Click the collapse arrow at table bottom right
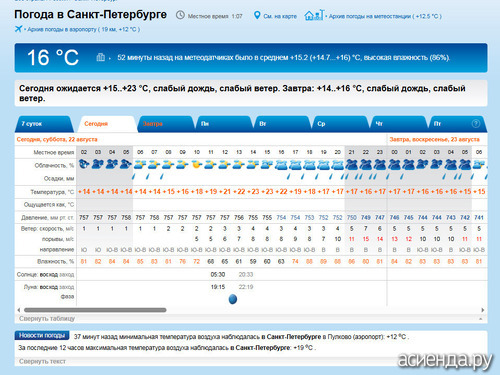This screenshot has height=375, width=500. pyautogui.click(x=481, y=319)
